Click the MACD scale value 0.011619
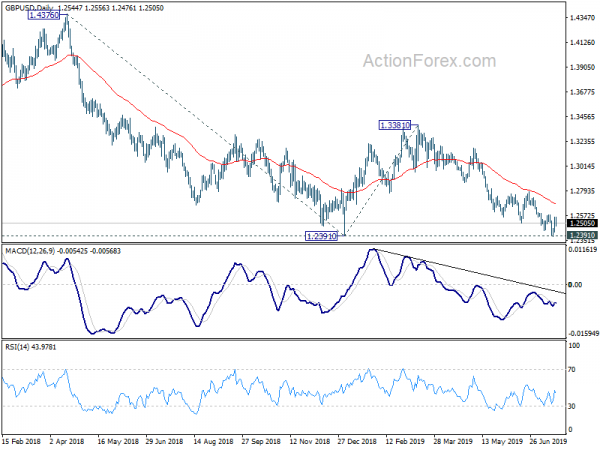Viewport: 600px width, 450px height. tap(583, 249)
